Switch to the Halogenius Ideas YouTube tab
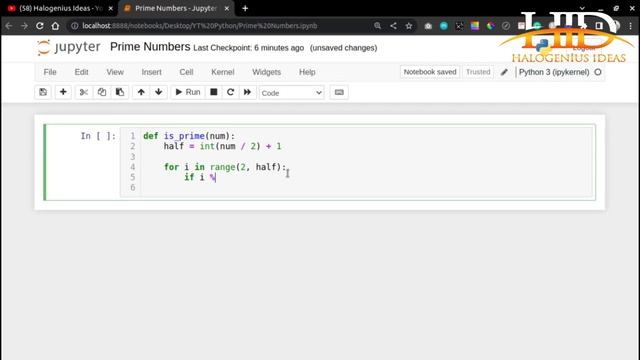The width and height of the screenshot is (640, 360). pos(60,8)
